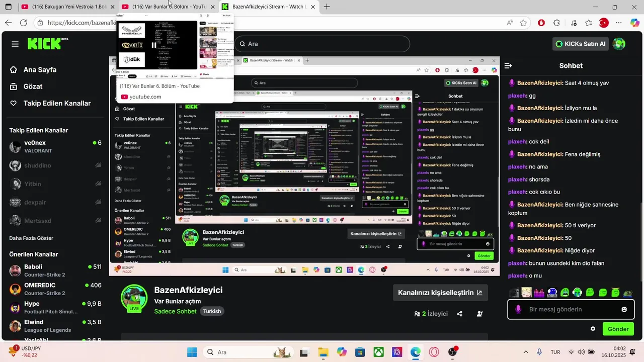Refresh the current browser page
This screenshot has height=362, width=644.
click(23, 23)
